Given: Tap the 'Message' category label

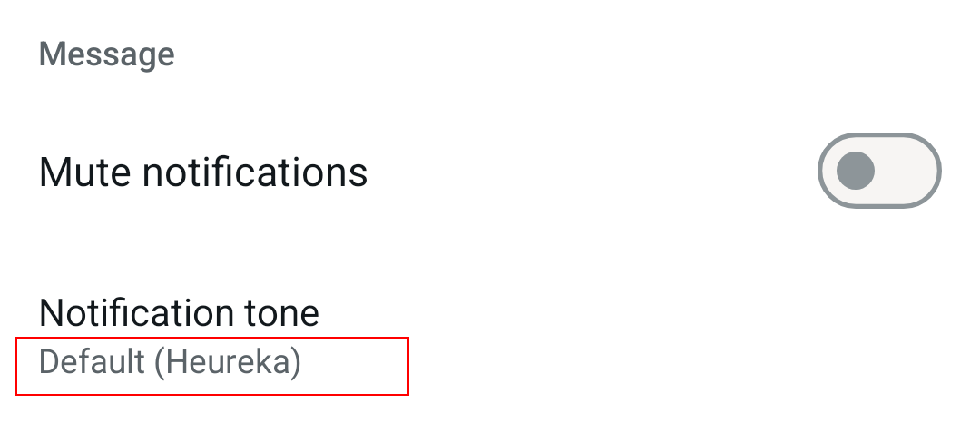Looking at the screenshot, I should pos(106,54).
